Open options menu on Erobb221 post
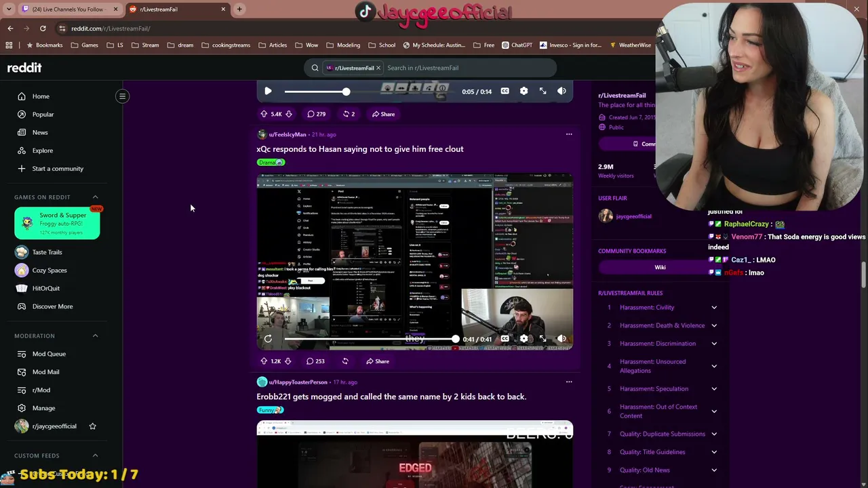This screenshot has width=868, height=488. tap(569, 382)
